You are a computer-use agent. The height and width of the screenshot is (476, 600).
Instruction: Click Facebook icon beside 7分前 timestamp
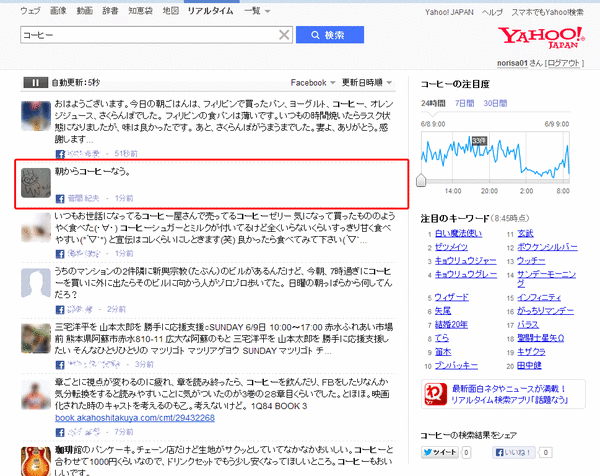pyautogui.click(x=60, y=432)
